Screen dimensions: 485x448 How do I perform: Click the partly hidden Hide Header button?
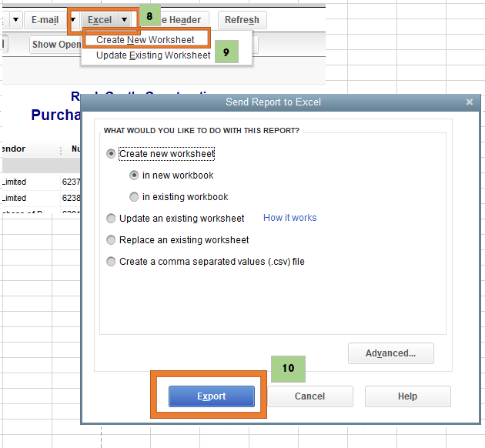pos(185,20)
